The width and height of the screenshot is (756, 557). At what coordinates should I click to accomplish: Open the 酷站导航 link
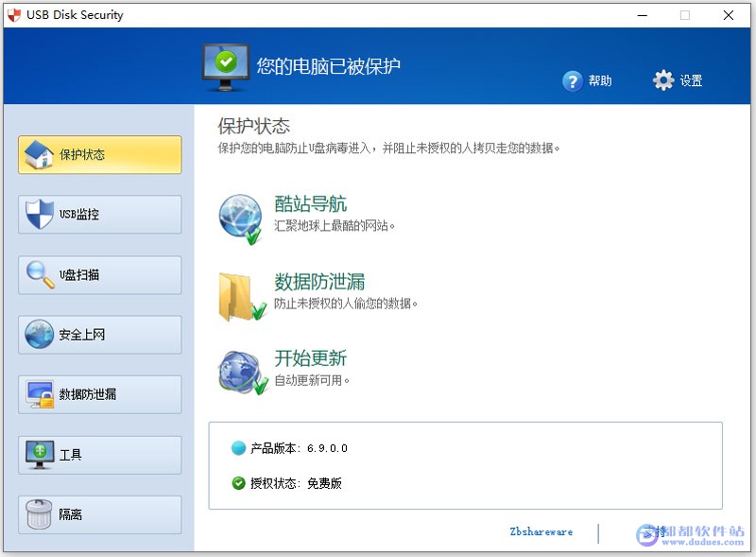click(311, 203)
